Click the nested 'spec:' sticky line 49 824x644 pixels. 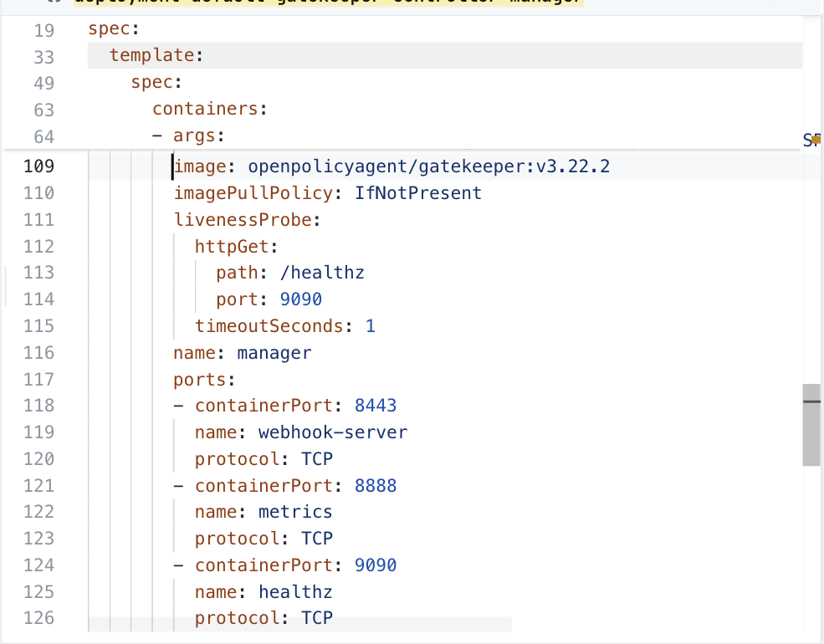point(156,82)
